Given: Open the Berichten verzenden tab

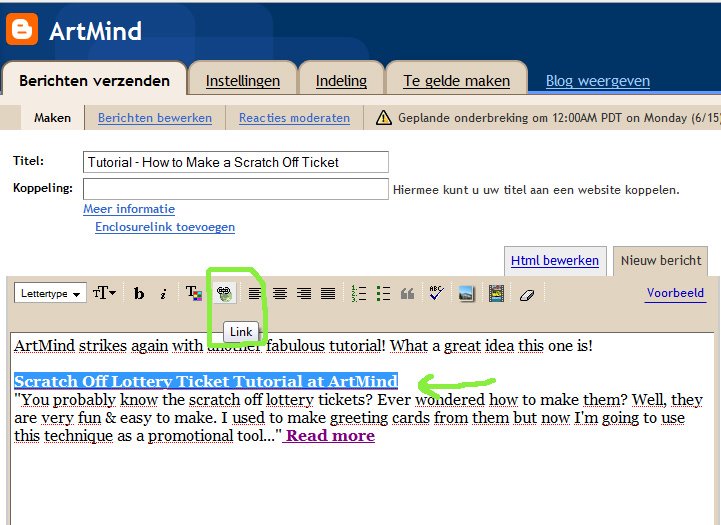Looking at the screenshot, I should pos(94,80).
